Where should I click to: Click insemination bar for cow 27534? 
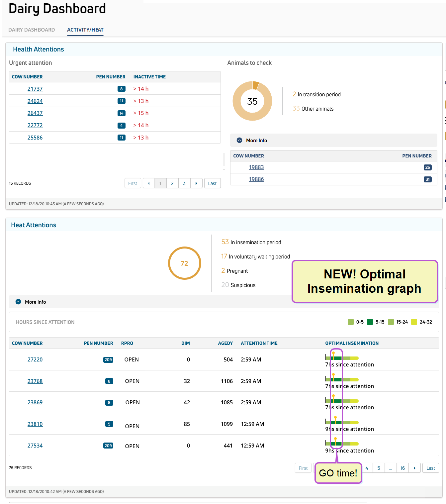click(342, 444)
